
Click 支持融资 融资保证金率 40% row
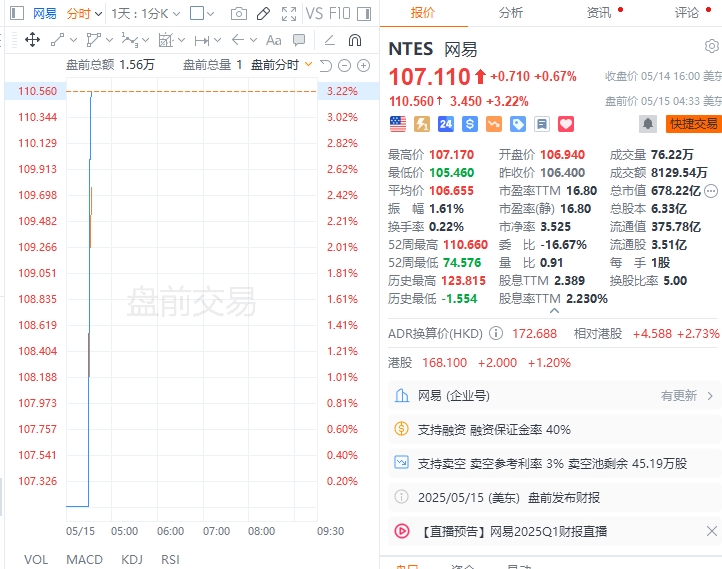click(x=554, y=430)
